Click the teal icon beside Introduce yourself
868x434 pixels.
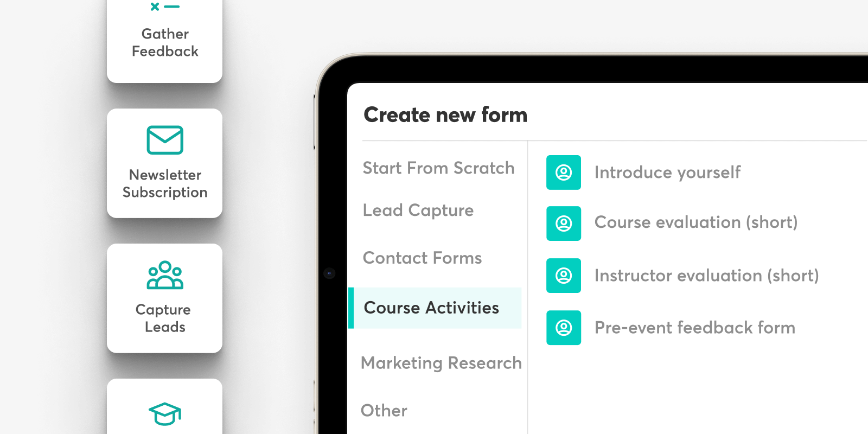(564, 173)
